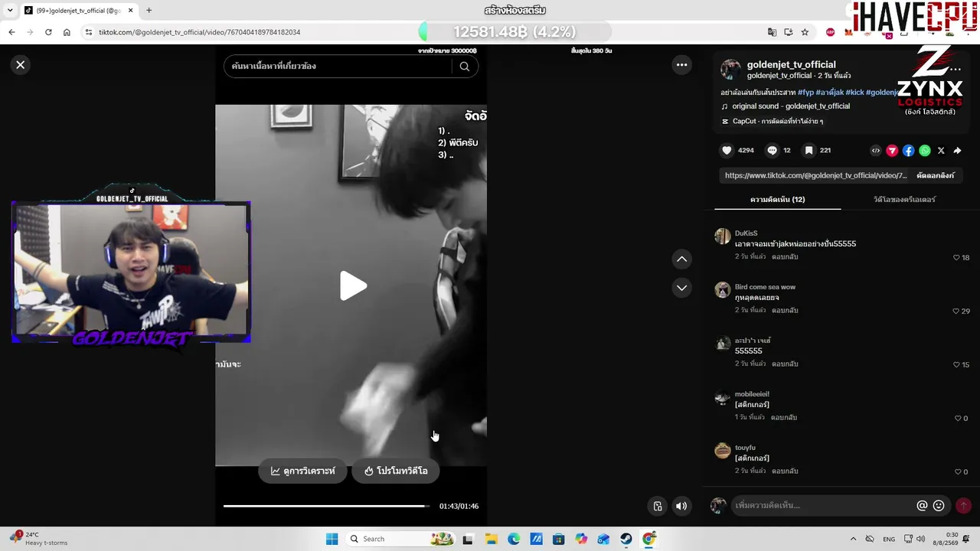Open the emoji picker in the comment box

point(939,506)
